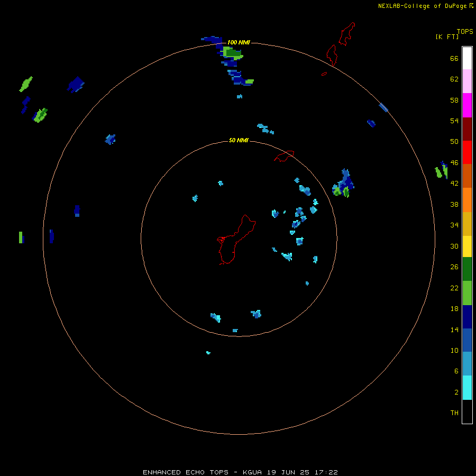Select the dark green legend swatch
Screen dimensions: 476x476
point(467,269)
